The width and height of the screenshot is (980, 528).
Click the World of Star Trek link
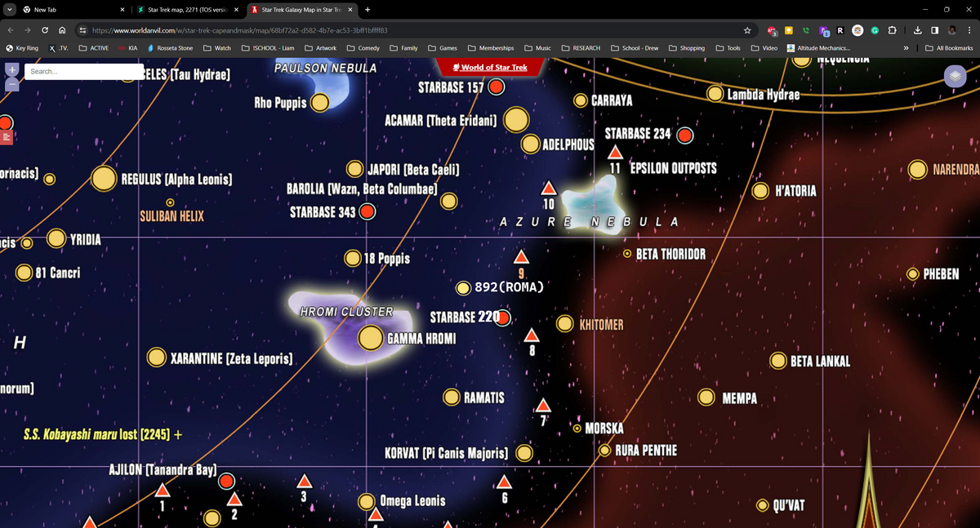490,67
